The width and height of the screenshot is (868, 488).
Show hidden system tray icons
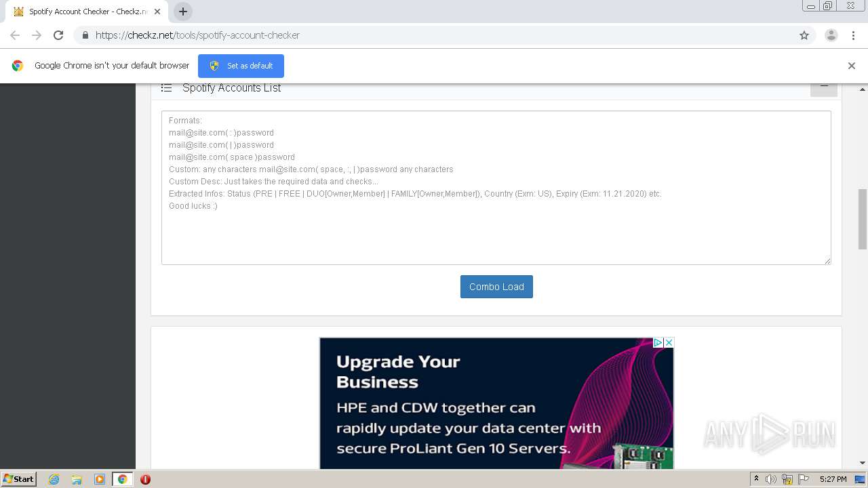coord(756,479)
